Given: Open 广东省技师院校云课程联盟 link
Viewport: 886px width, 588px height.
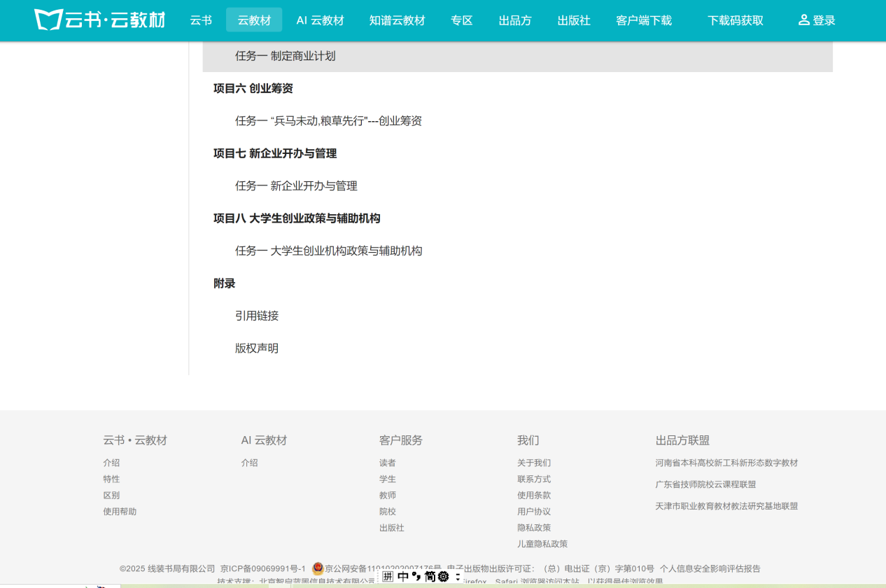Looking at the screenshot, I should (x=705, y=484).
